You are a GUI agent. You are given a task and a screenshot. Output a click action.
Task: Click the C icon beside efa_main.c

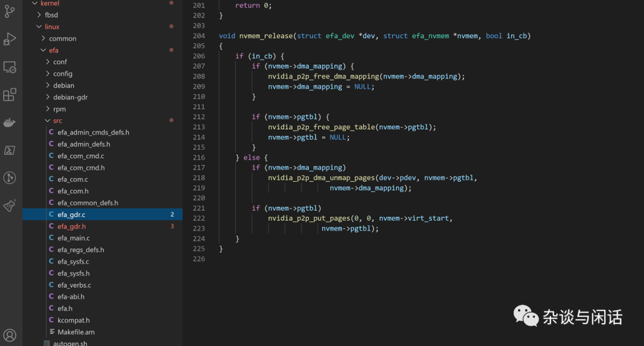(51, 238)
